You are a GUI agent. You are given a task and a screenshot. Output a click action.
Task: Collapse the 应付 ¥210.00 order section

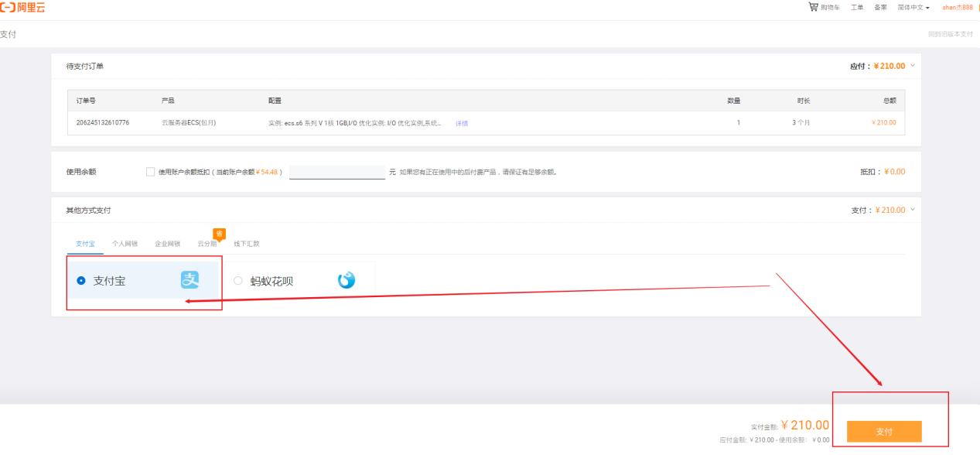point(913,65)
